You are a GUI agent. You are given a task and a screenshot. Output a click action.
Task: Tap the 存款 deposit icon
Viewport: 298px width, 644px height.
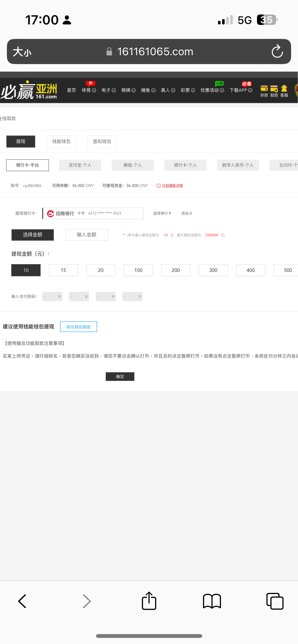coord(264,91)
